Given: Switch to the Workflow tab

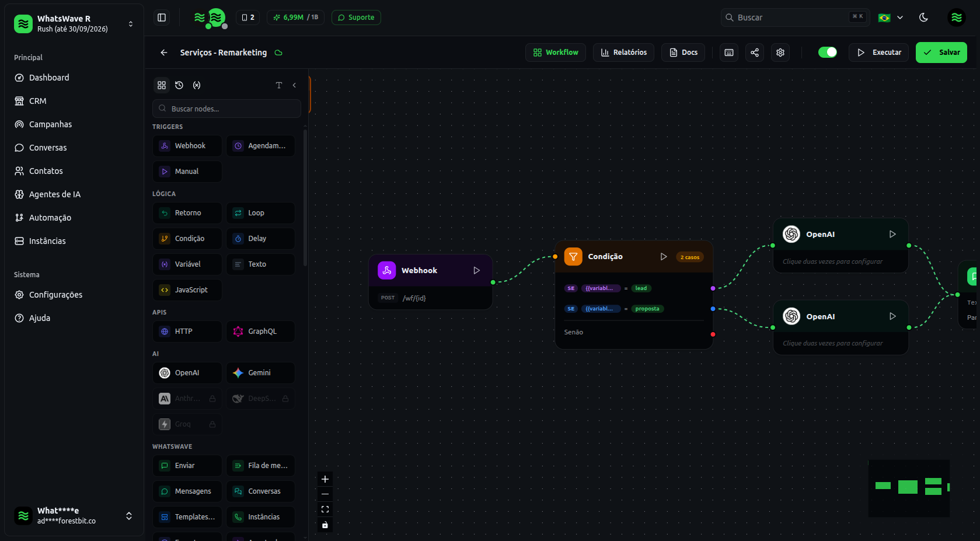Looking at the screenshot, I should coord(556,53).
